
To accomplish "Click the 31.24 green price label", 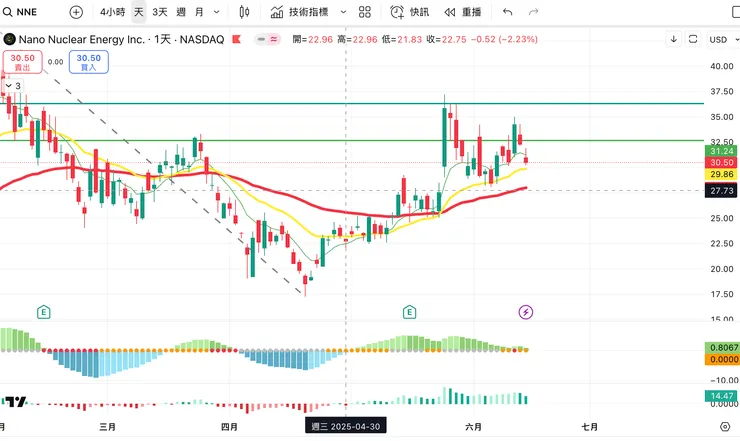I will (x=721, y=151).
